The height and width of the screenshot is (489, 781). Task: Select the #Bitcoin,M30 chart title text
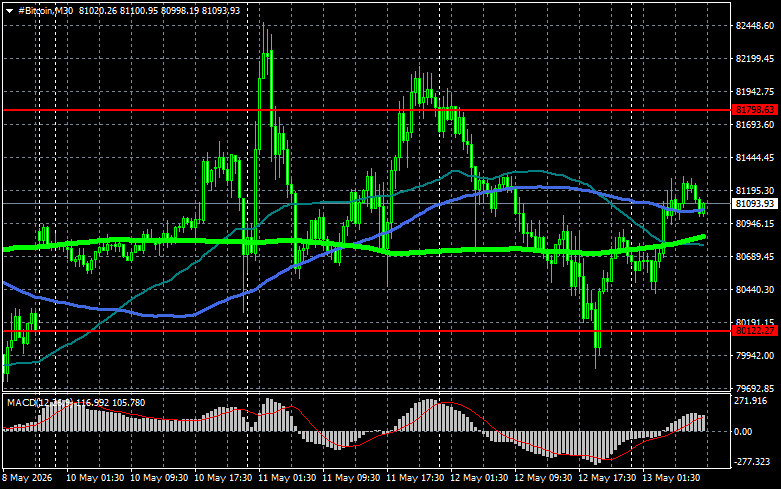(45, 10)
